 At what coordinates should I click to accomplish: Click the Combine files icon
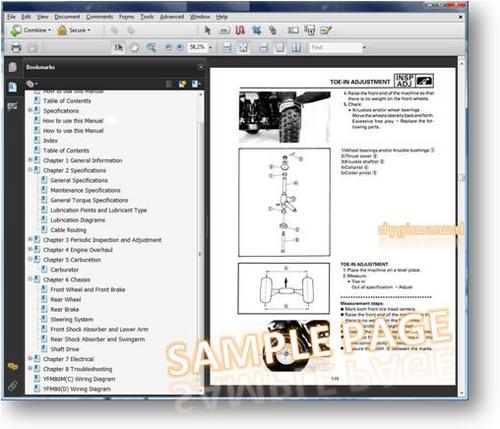click(x=16, y=31)
